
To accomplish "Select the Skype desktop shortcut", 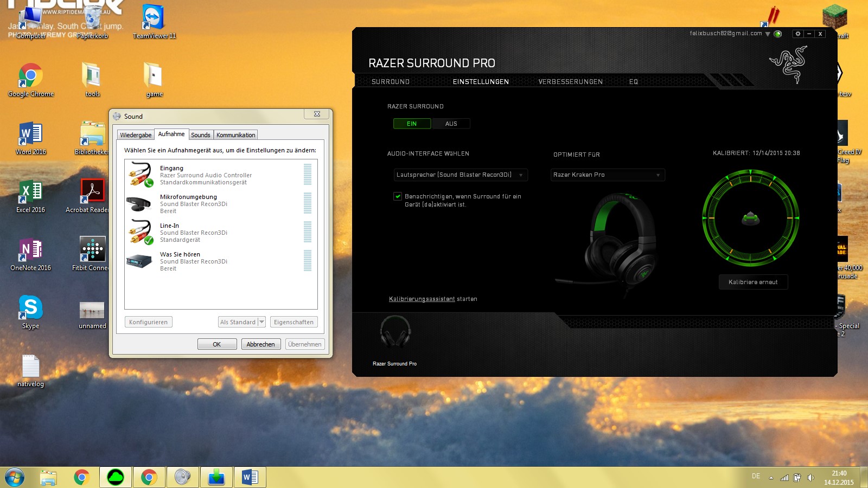I will (x=31, y=312).
